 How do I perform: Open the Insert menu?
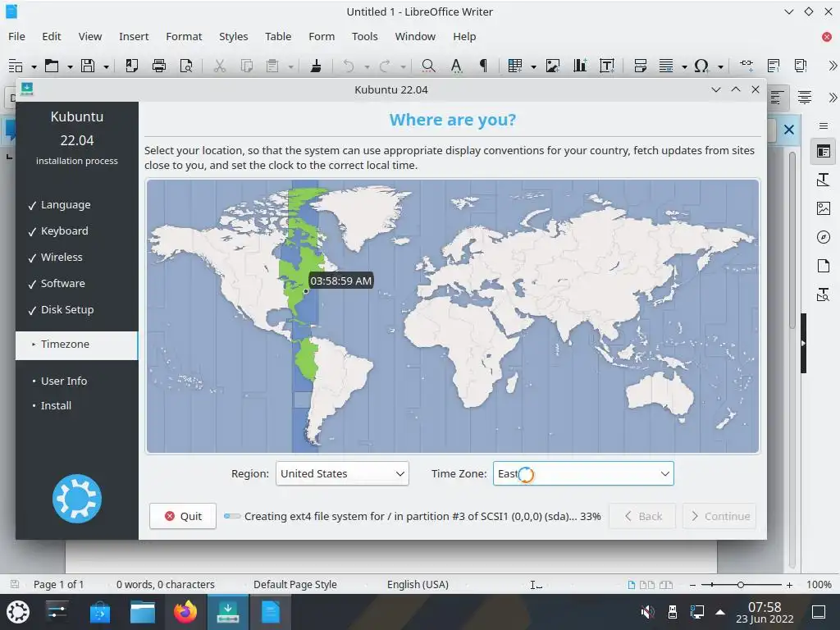pos(134,36)
